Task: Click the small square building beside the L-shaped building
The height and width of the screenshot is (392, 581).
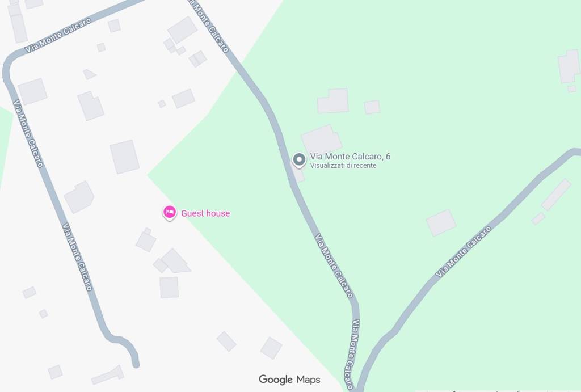Action: tap(372, 107)
